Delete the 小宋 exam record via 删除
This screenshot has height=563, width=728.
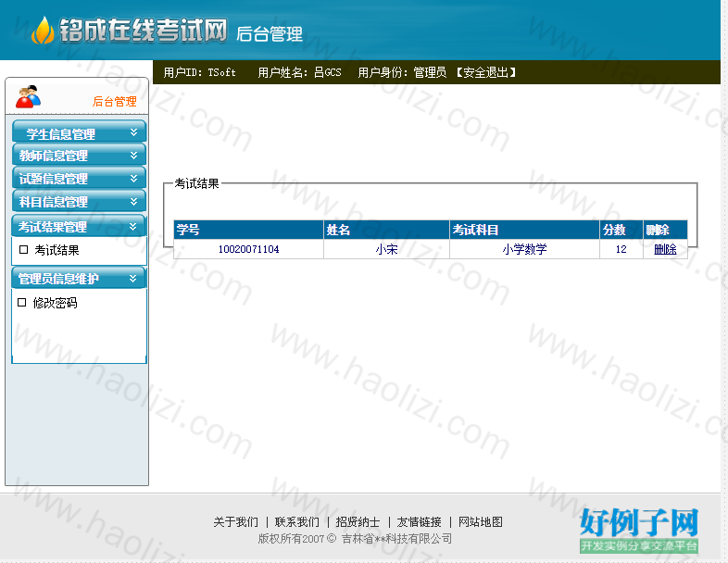(x=665, y=250)
